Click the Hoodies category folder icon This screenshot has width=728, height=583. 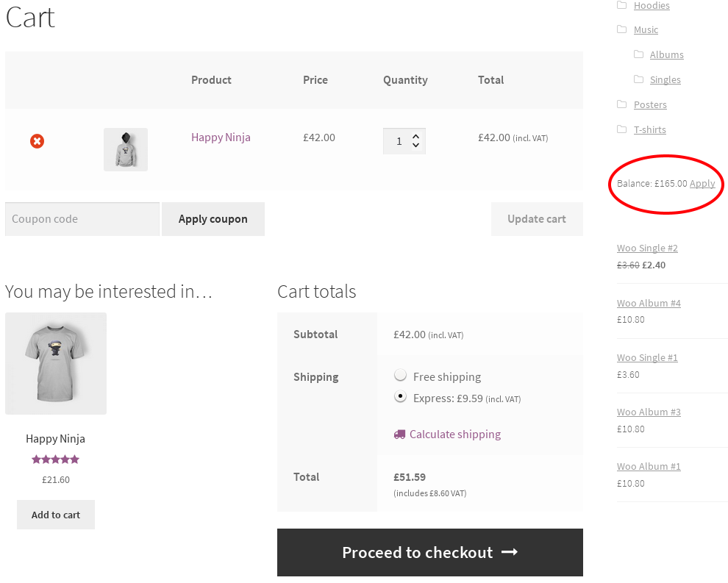621,5
